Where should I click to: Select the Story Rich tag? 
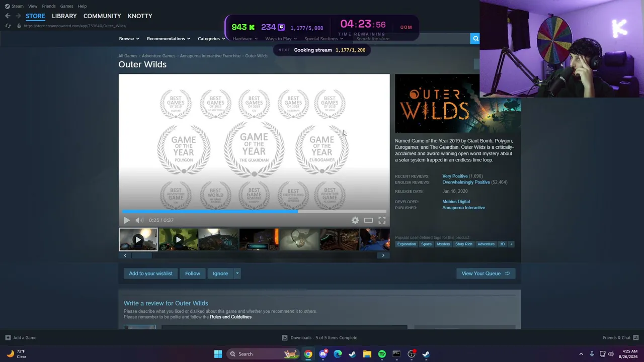[x=464, y=244]
